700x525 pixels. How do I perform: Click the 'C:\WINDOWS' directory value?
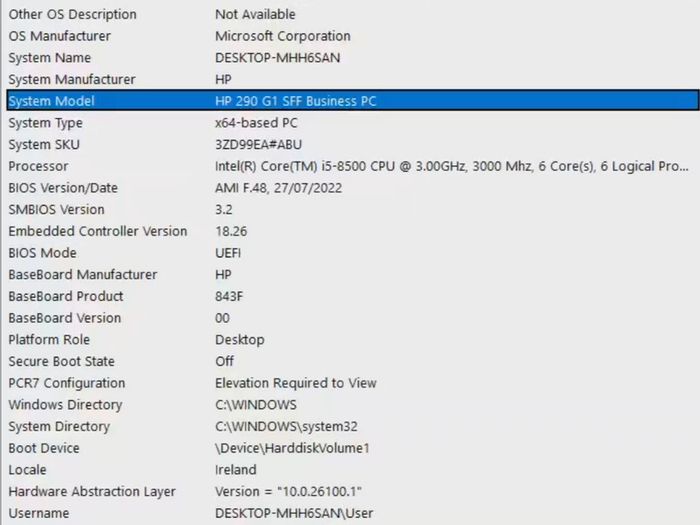(256, 405)
